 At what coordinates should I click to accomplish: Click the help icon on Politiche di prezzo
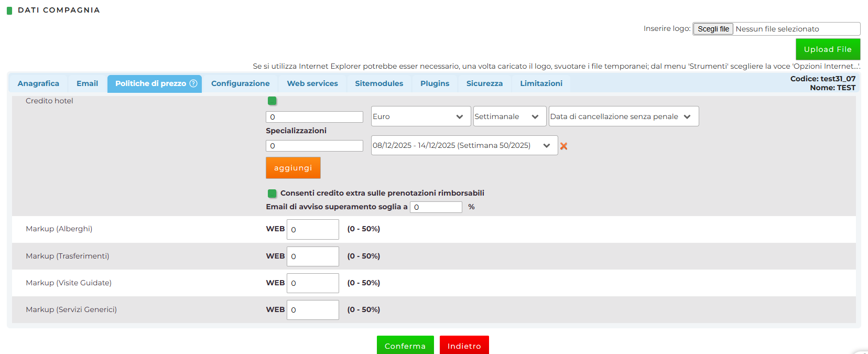click(x=193, y=83)
